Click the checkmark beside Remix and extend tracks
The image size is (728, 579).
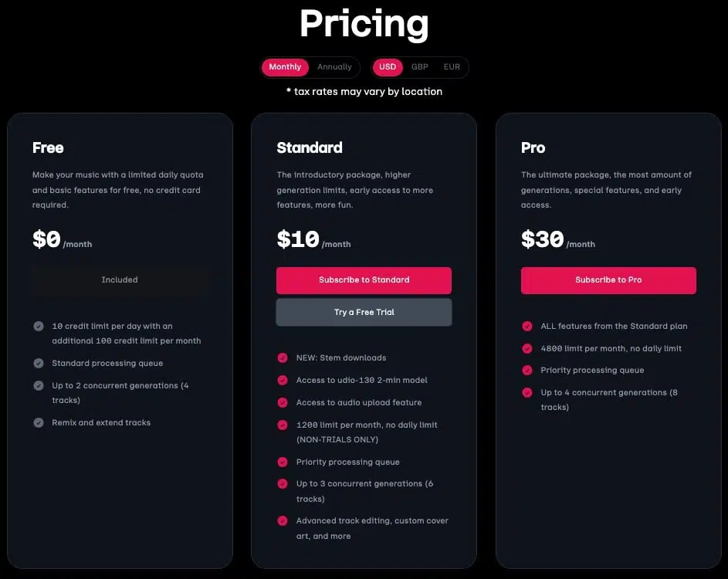point(39,422)
